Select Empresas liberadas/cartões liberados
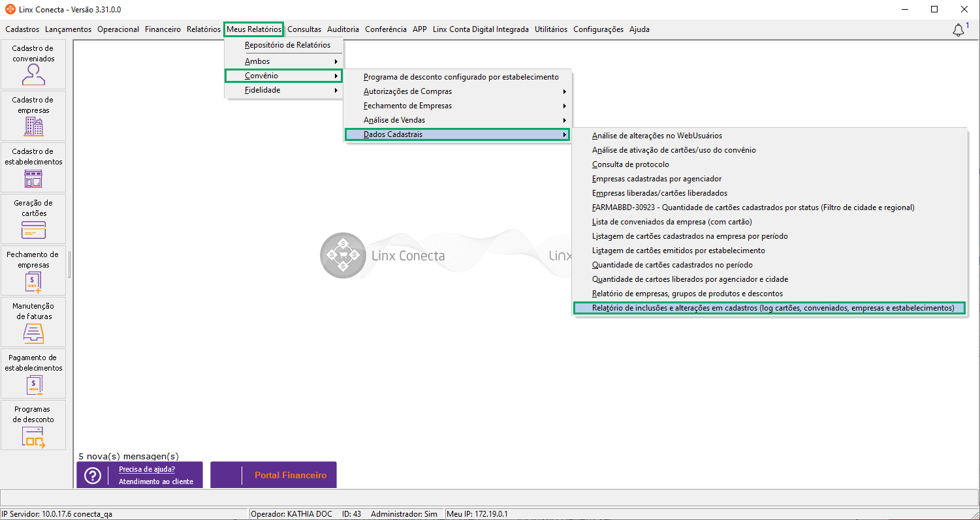980x520 pixels. click(770, 193)
